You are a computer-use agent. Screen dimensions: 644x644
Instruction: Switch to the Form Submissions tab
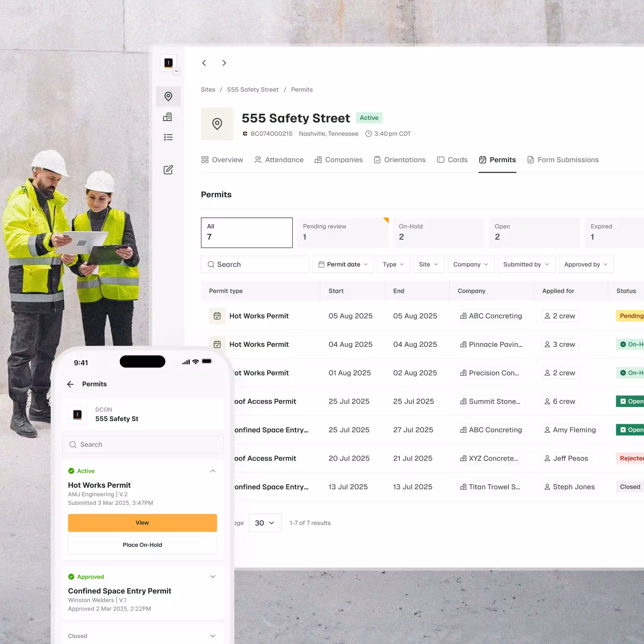pos(563,160)
